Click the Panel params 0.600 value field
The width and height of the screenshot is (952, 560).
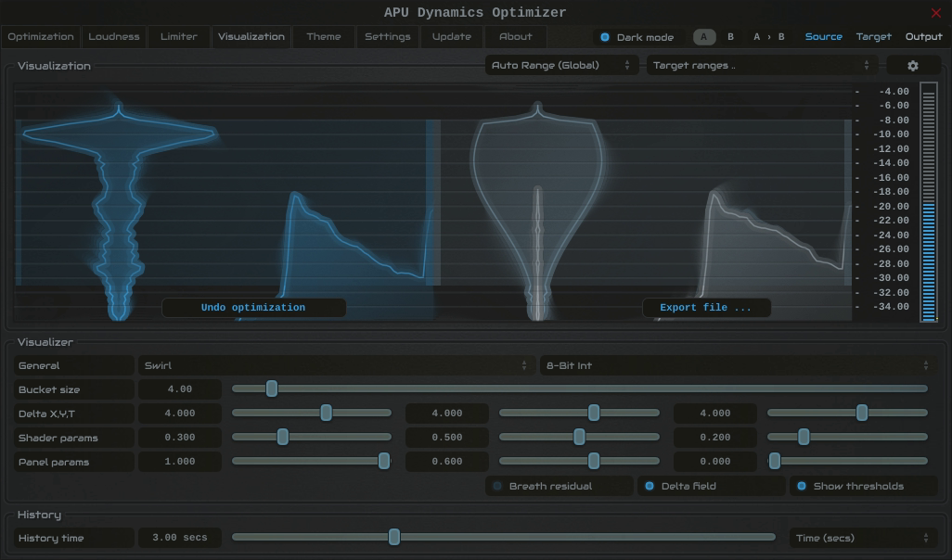447,462
